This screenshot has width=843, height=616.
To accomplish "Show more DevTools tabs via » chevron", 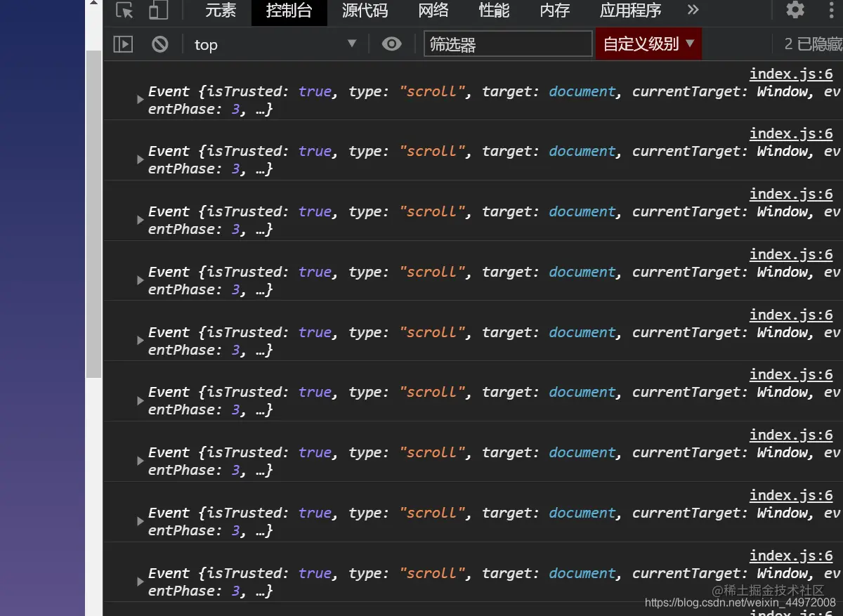I will [x=693, y=10].
